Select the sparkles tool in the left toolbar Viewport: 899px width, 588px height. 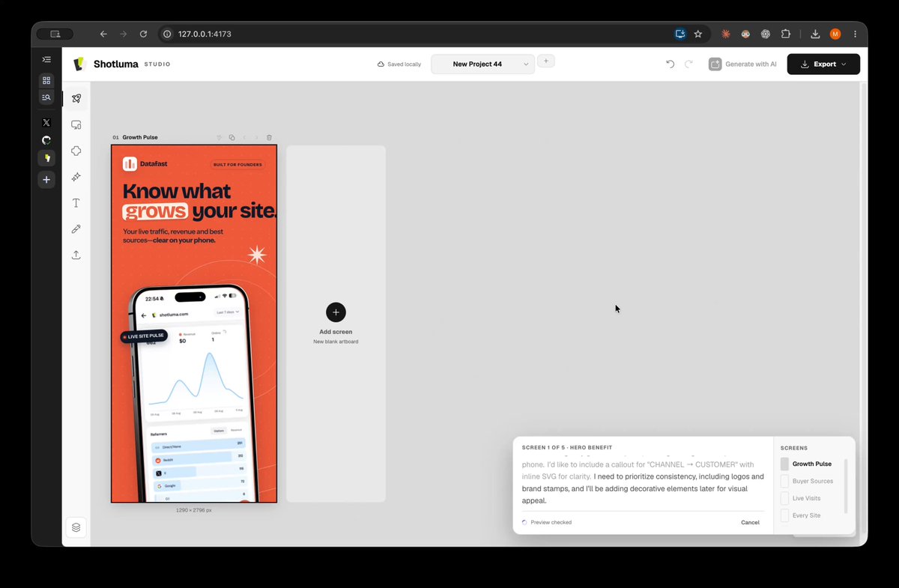(x=76, y=177)
